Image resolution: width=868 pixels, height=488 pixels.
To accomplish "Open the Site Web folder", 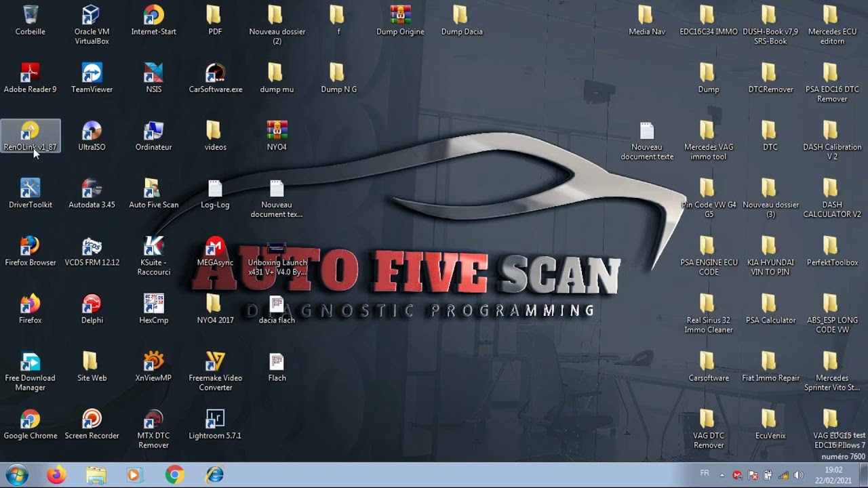I will tap(92, 366).
